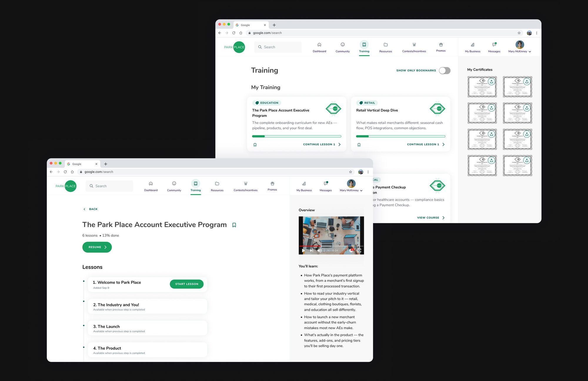Image resolution: width=588 pixels, height=381 pixels.
Task: Reload page in the front browser window
Action: [x=65, y=172]
